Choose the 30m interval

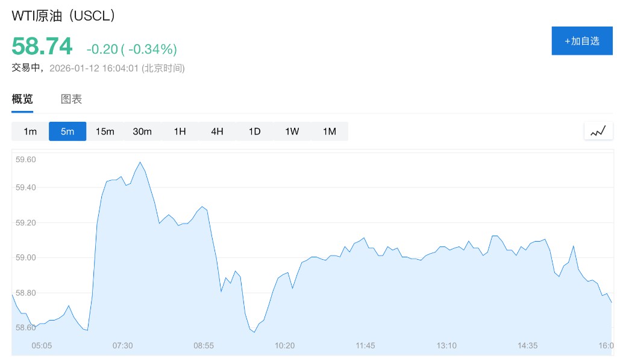coord(142,131)
